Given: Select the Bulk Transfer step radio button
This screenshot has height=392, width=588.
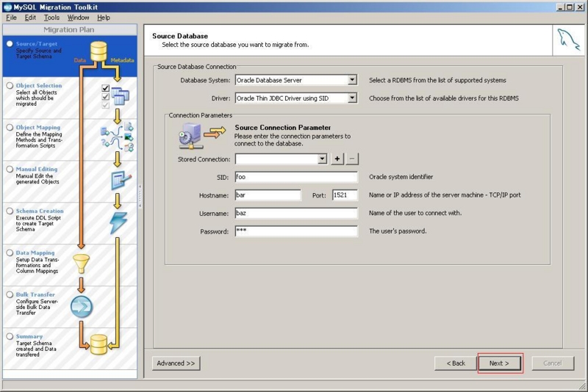Looking at the screenshot, I should click(x=10, y=294).
